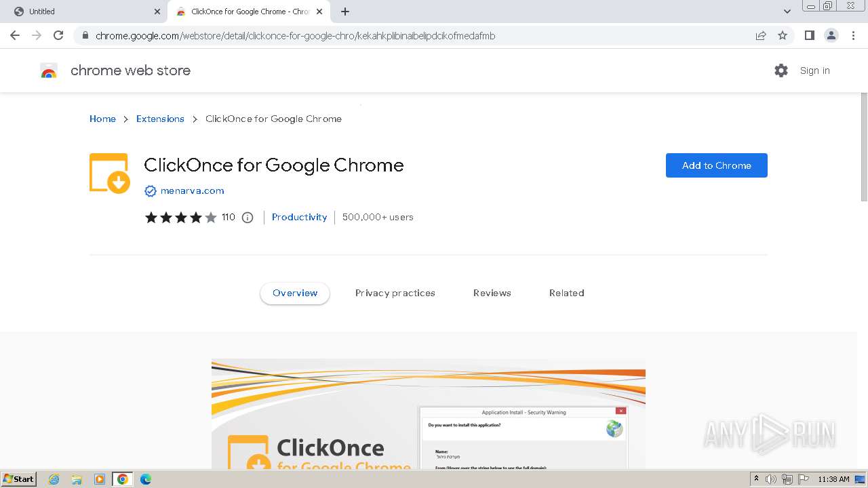This screenshot has width=868, height=488.
Task: Open the volume speaker tray icon
Action: 771,479
